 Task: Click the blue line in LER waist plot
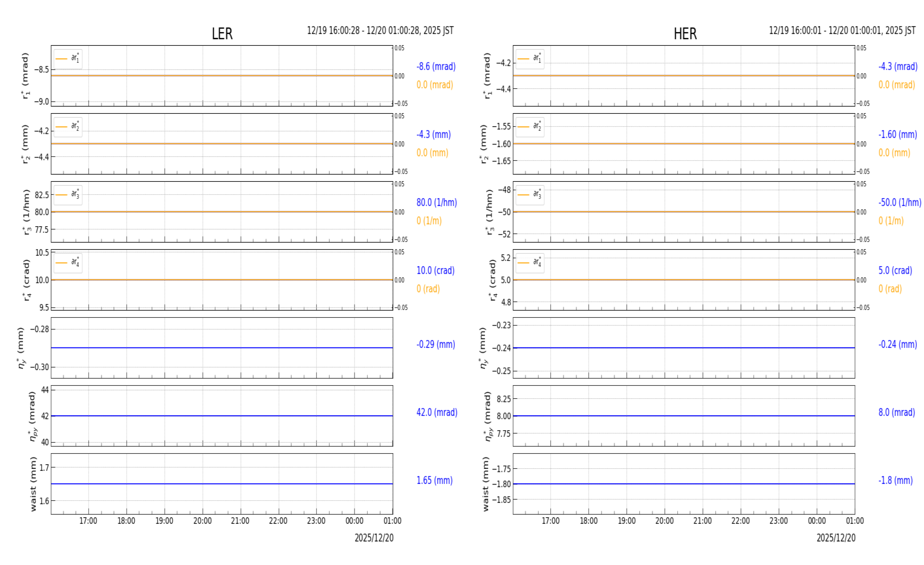(222, 484)
